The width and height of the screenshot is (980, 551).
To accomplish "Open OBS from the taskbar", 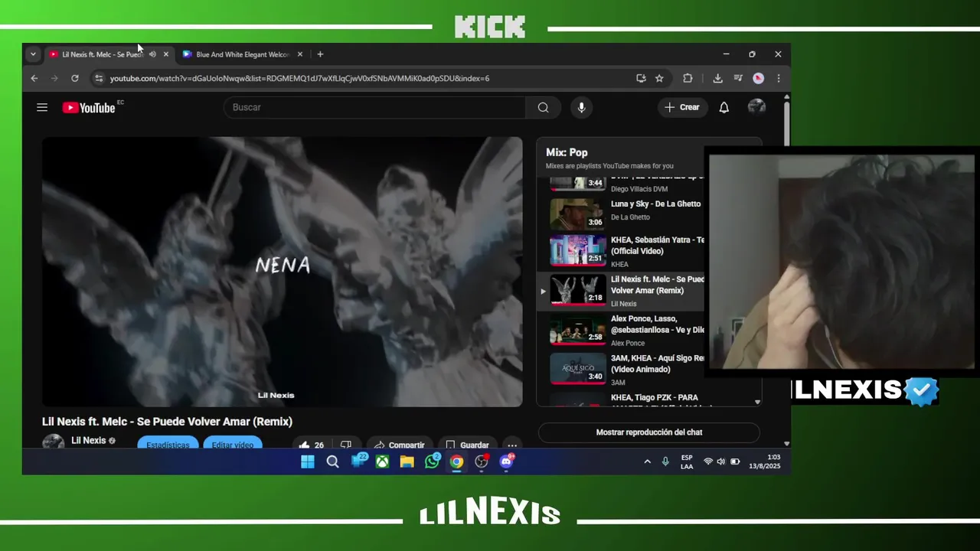I will tap(482, 461).
